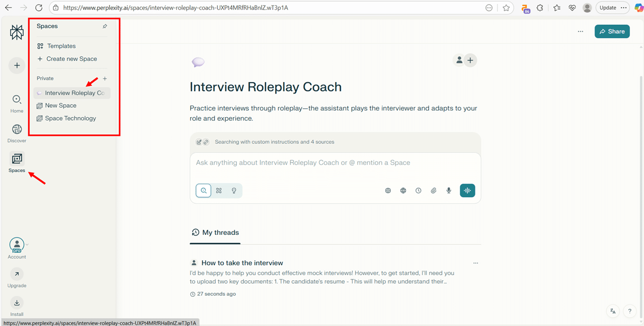Select the Search mode toggle
The height and width of the screenshot is (326, 644).
tap(204, 191)
